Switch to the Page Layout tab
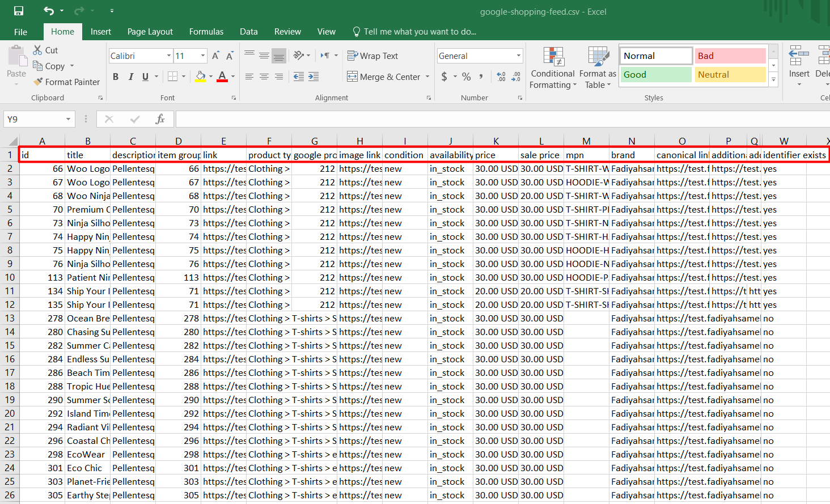Image resolution: width=830 pixels, height=504 pixels. 150,32
